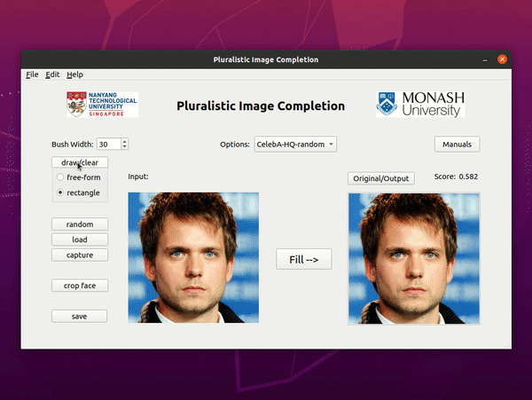Click the Options: label
532x400 pixels.
(235, 145)
